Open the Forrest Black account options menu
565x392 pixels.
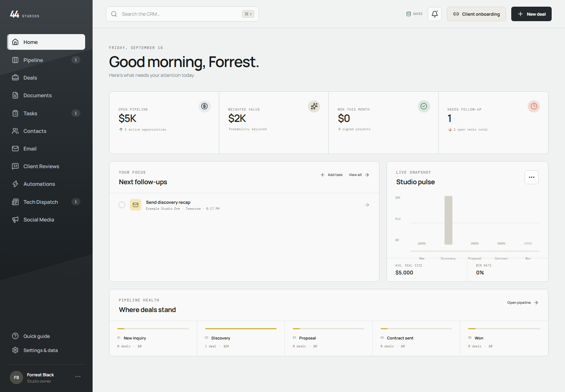click(x=78, y=377)
